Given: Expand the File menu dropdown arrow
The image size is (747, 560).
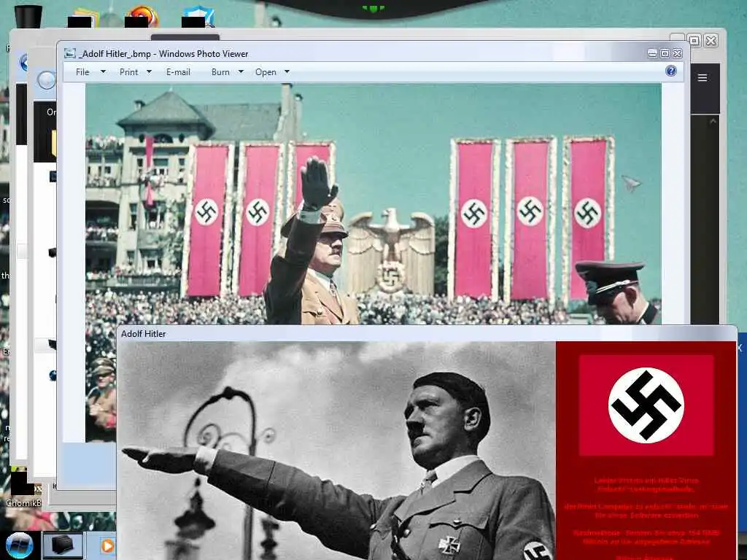Looking at the screenshot, I should coord(103,72).
